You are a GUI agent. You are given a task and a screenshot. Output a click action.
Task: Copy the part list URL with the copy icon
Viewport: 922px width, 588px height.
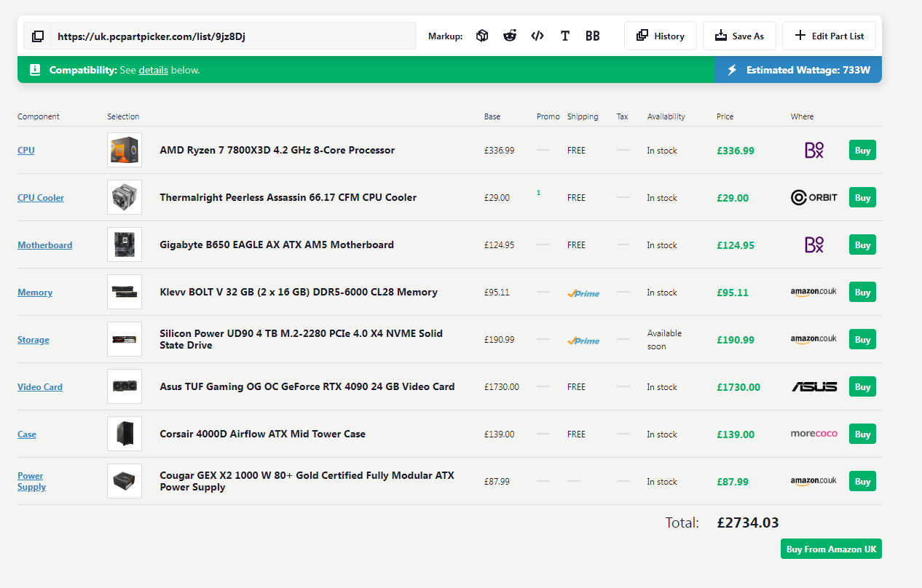(38, 36)
